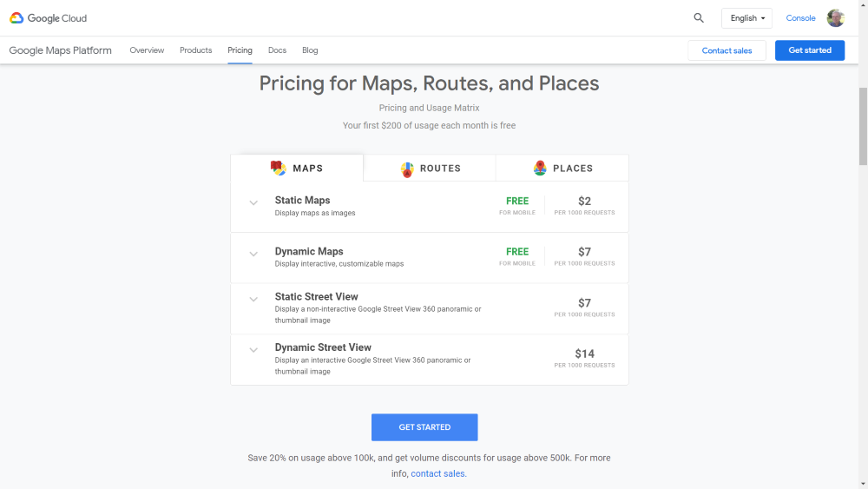Click the $14 price for Dynamic Street View
This screenshot has width=868, height=489.
coord(584,354)
